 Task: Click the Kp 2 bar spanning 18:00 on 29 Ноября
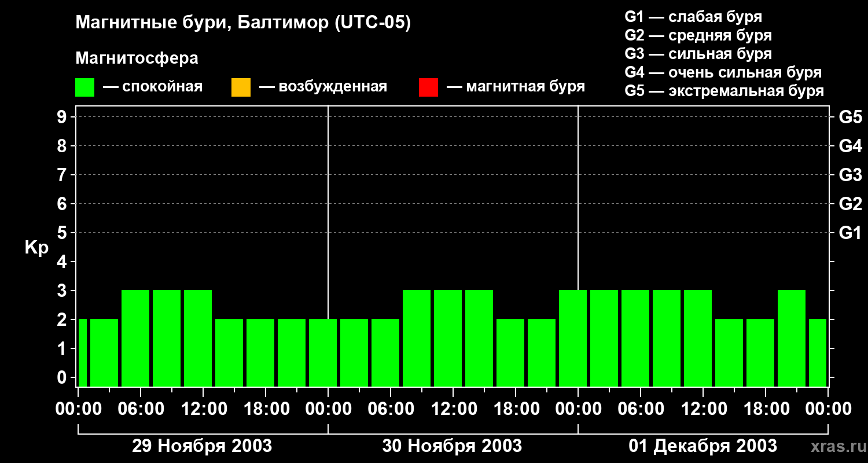[260, 352]
